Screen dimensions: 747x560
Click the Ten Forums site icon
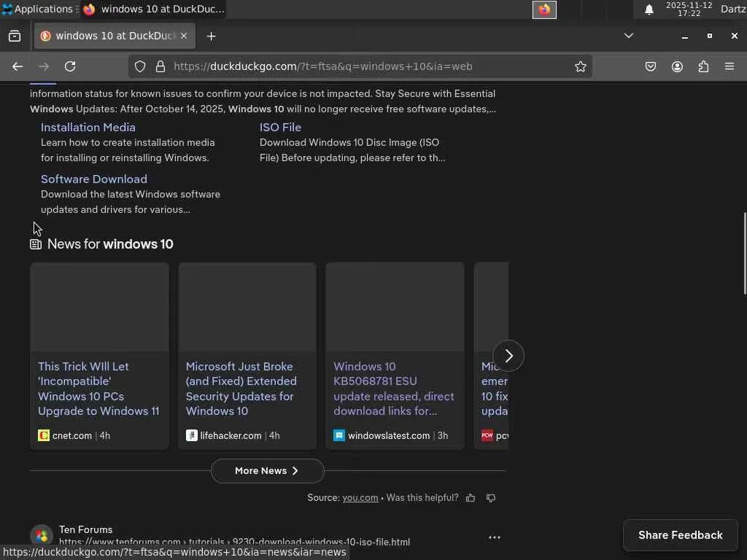coord(42,536)
